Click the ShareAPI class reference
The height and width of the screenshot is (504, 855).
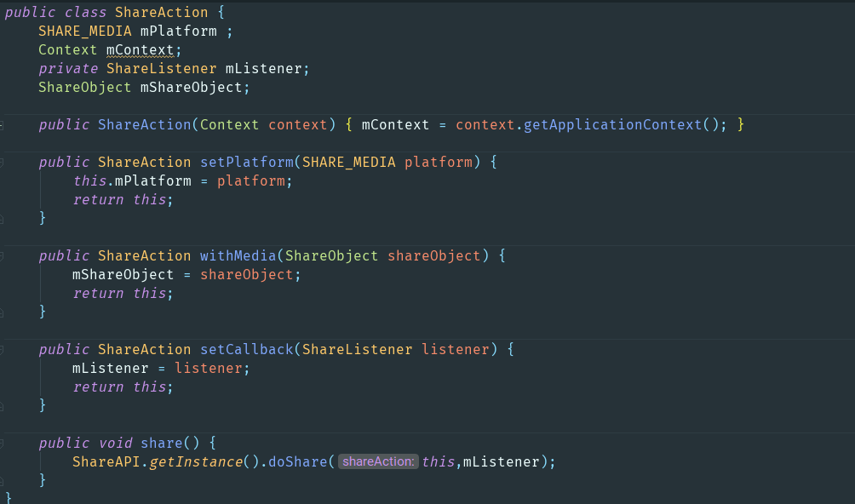pyautogui.click(x=106, y=462)
